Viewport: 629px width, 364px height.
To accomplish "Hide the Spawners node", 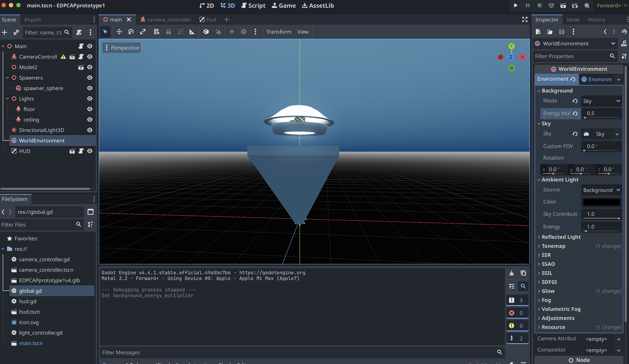I will pos(90,78).
